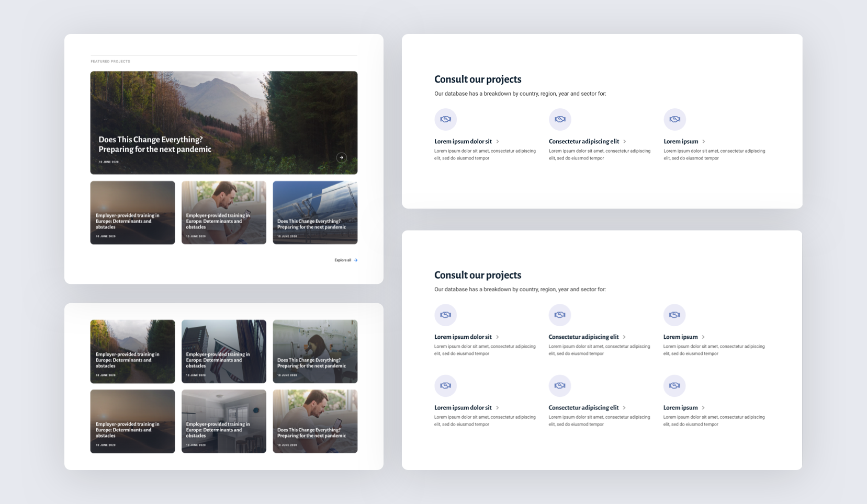Select the handshake icon in the second row, first column
The width and height of the screenshot is (867, 504).
click(446, 386)
